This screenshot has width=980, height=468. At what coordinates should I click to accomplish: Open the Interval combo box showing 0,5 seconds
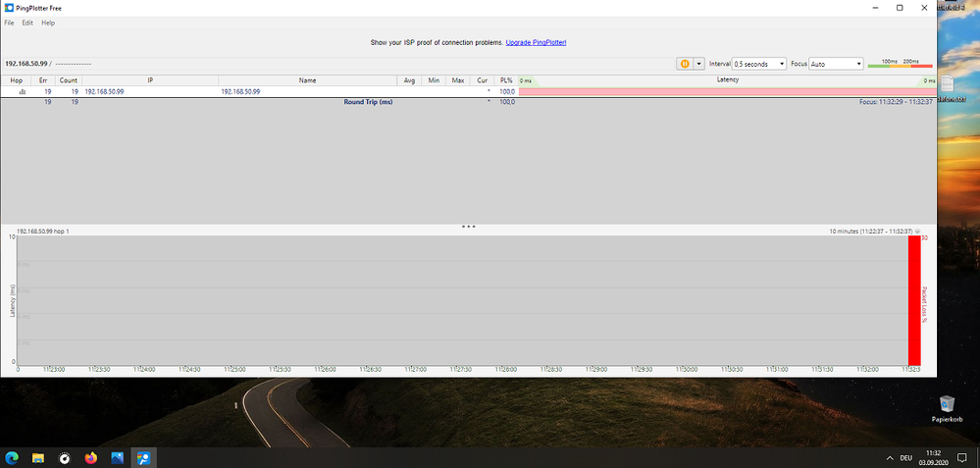[759, 64]
